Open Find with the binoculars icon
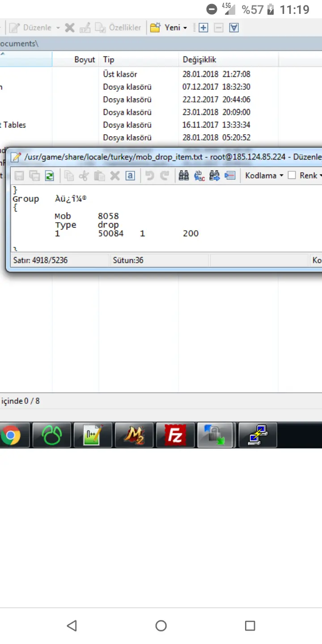Screen dimensions: 322x644 (x=184, y=176)
